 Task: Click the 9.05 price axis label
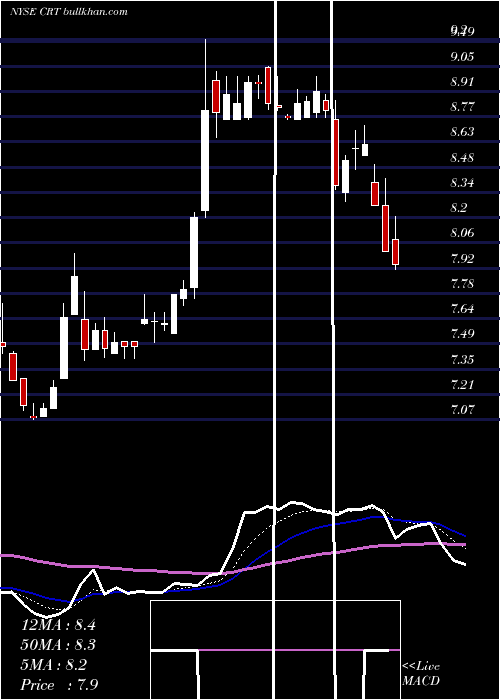pos(462,57)
